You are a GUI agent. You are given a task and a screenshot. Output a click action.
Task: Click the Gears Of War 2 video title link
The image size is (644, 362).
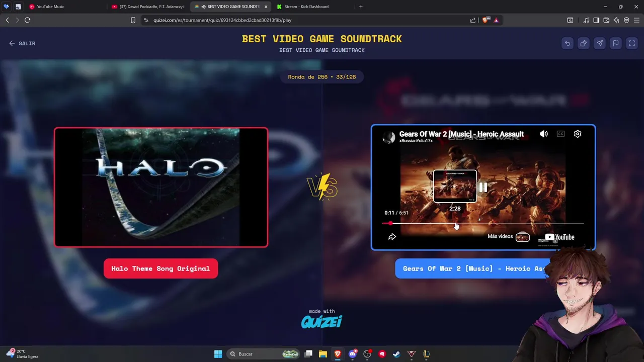point(461,134)
